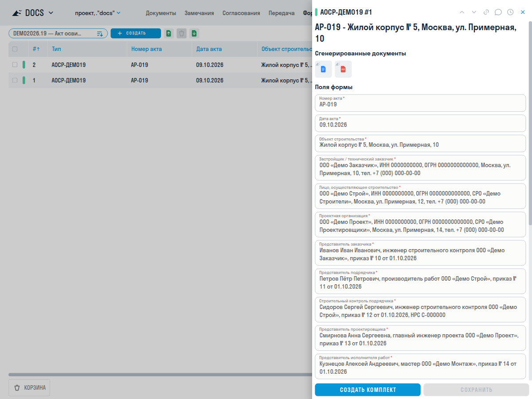532x399 pixels.
Task: Go to next record with down chevron
Action: click(x=474, y=12)
